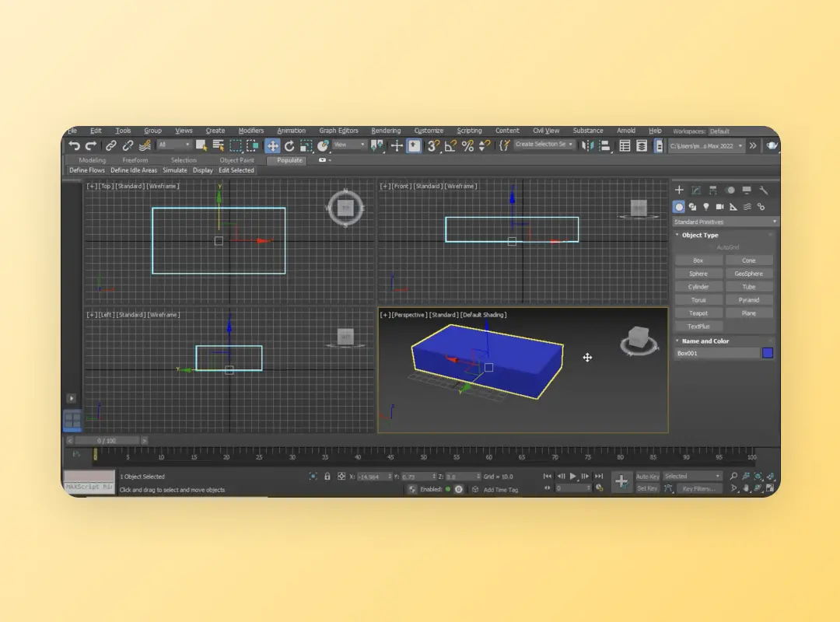Open the Standard Primitives dropdown
This screenshot has width=840, height=622.
click(725, 222)
